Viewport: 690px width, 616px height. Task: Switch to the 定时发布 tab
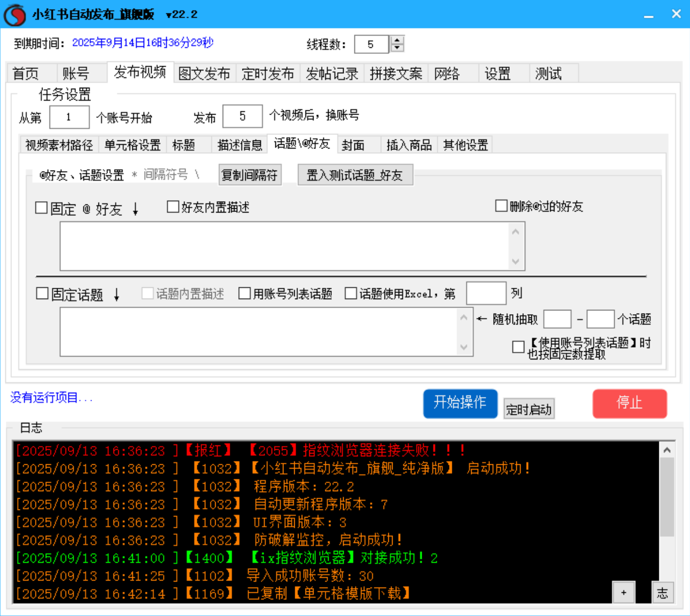coord(268,74)
